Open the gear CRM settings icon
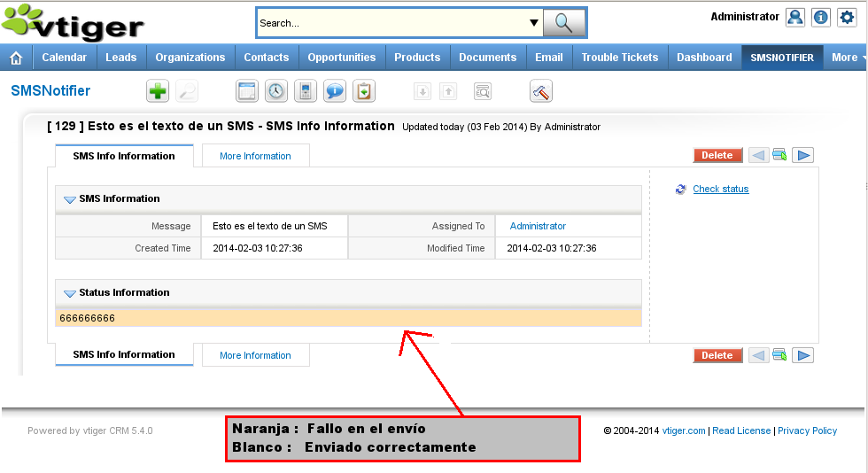Image resolution: width=868 pixels, height=473 pixels. tap(847, 17)
